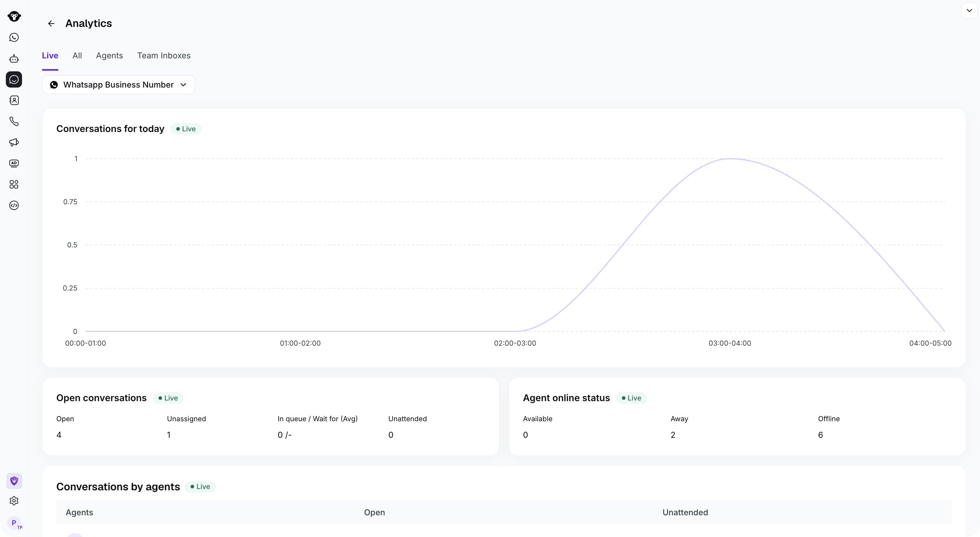This screenshot has width=980, height=537.
Task: Click the Open count value 4
Action: point(59,435)
